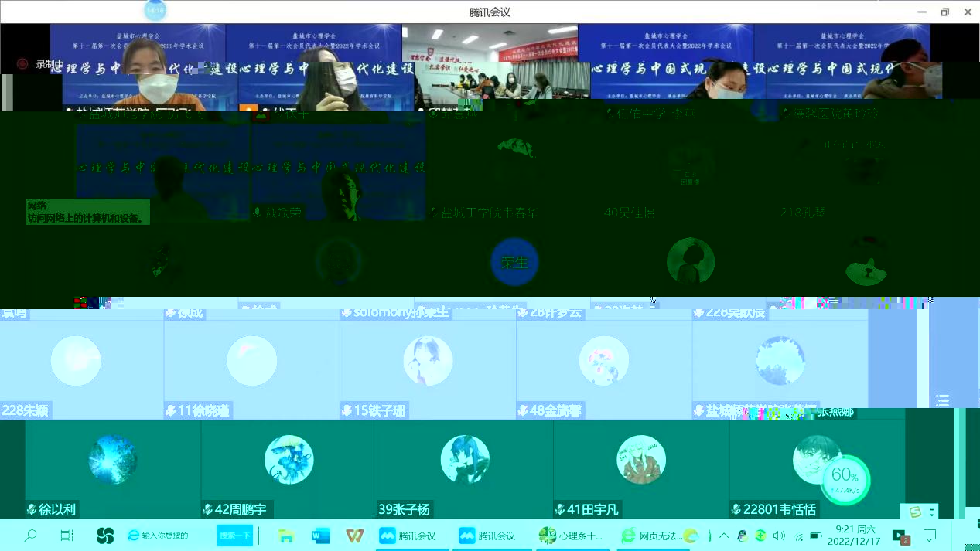The width and height of the screenshot is (980, 551).
Task: Click the green 360 tray icon
Action: (760, 536)
